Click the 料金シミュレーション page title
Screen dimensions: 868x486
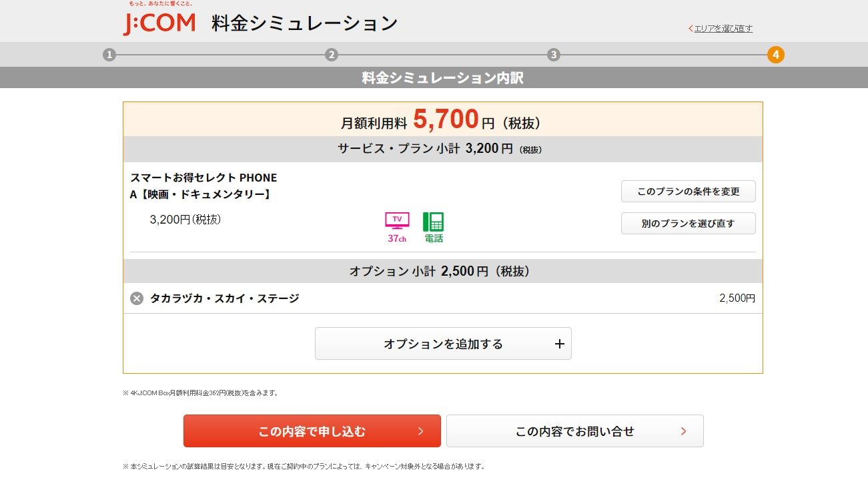point(305,23)
